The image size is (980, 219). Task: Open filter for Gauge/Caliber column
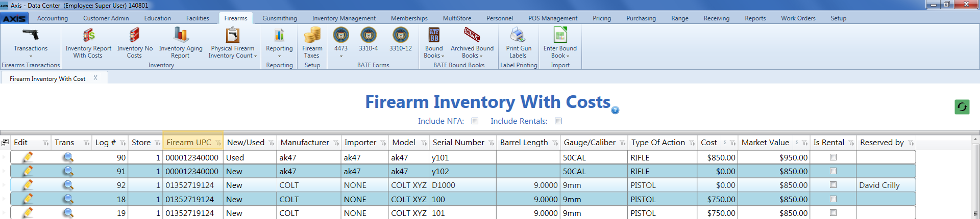pyautogui.click(x=622, y=143)
